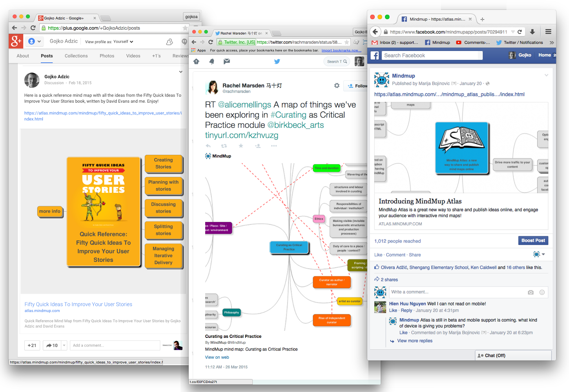569x392 pixels.
Task: Bookmark the Google+ page with star icon
Action: 185,28
